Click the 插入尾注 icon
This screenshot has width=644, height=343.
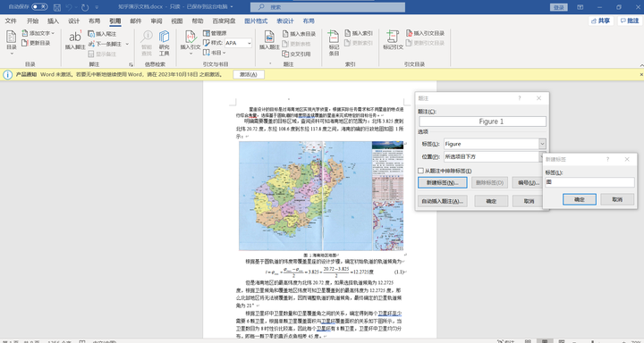click(91, 34)
